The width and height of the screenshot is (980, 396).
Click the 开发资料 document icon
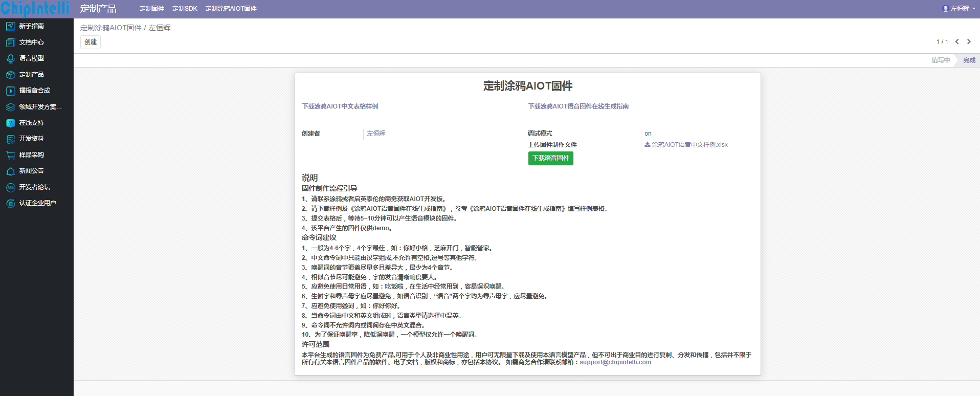point(10,139)
